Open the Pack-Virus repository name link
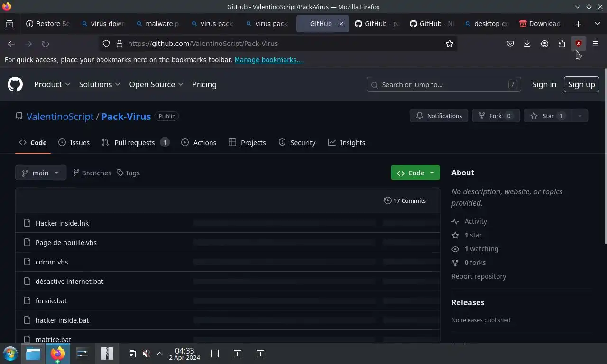Viewport: 607px width, 364px height. 126,116
